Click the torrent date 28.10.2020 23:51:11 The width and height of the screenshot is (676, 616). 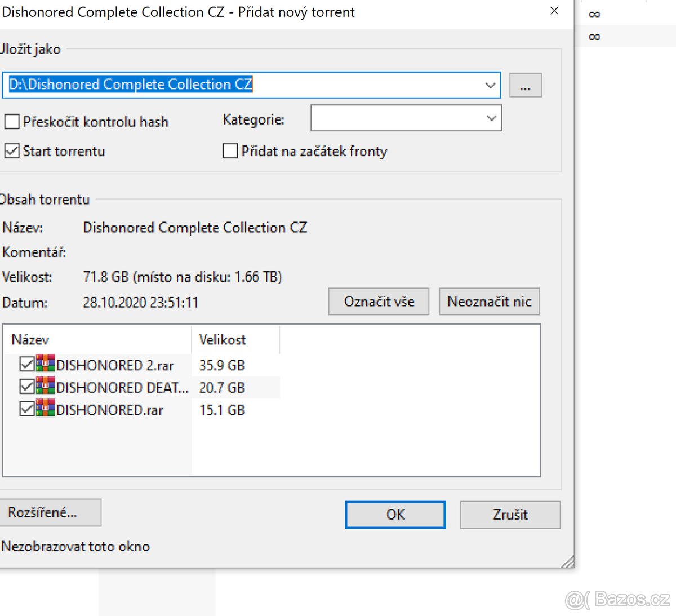pyautogui.click(x=141, y=303)
